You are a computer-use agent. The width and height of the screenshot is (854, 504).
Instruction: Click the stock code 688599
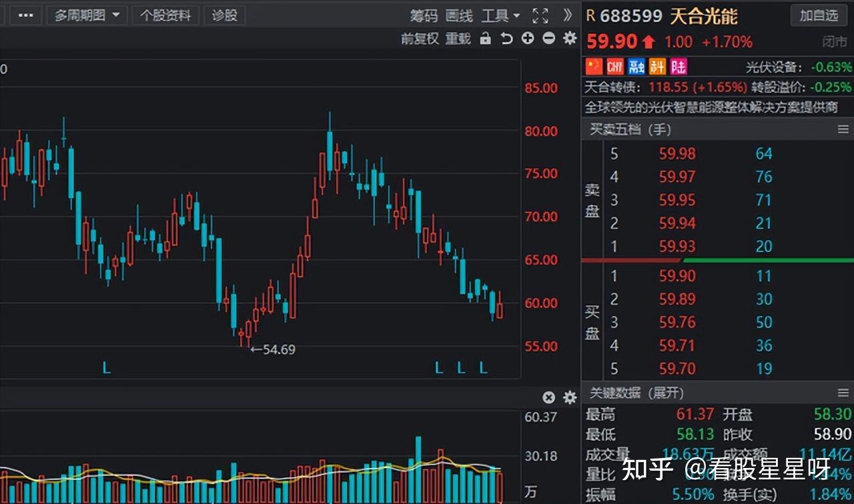coord(631,15)
